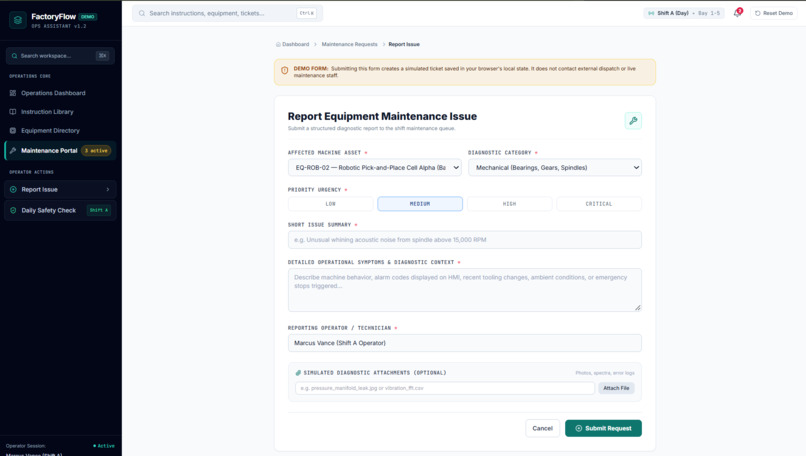Select Medium priority urgency
Viewport: 806px width, 456px height.
pyautogui.click(x=420, y=204)
